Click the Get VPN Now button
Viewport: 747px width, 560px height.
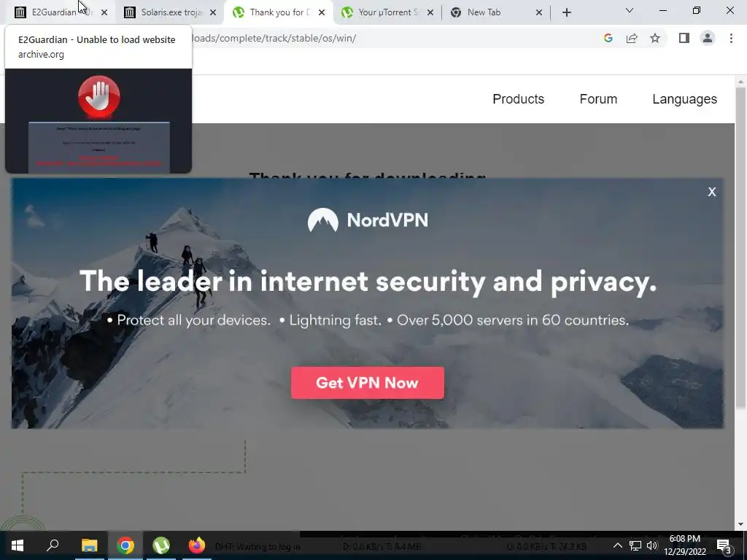(x=368, y=383)
